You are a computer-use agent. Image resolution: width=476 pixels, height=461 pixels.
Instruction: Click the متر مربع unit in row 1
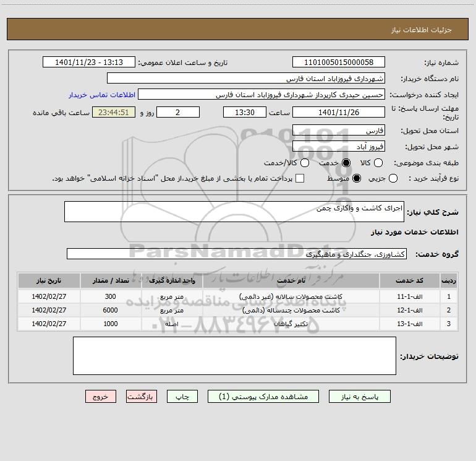point(172,296)
